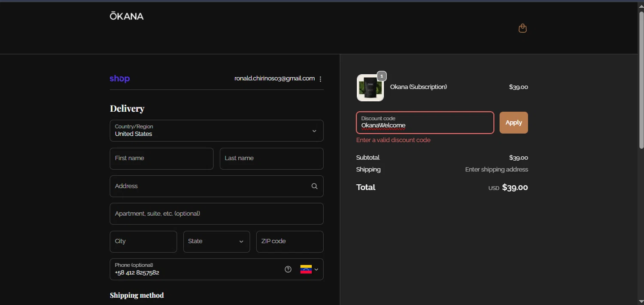Click the 'Enter a valid discount code' error

393,140
